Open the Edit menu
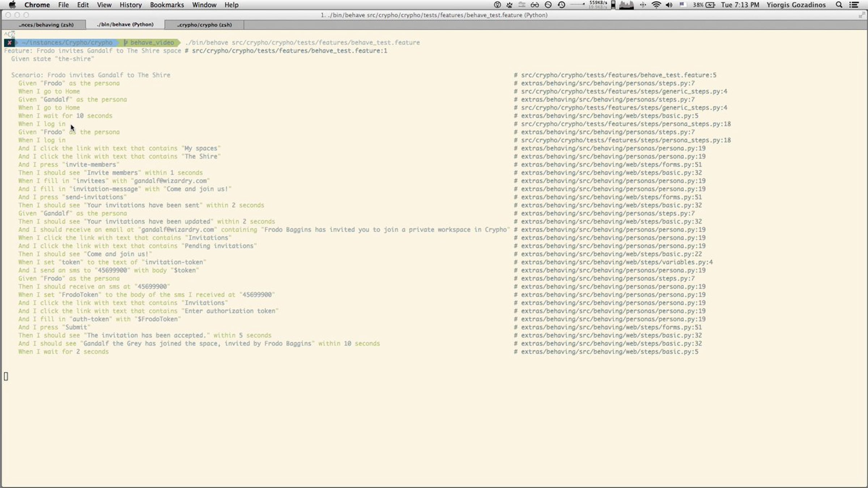 83,5
